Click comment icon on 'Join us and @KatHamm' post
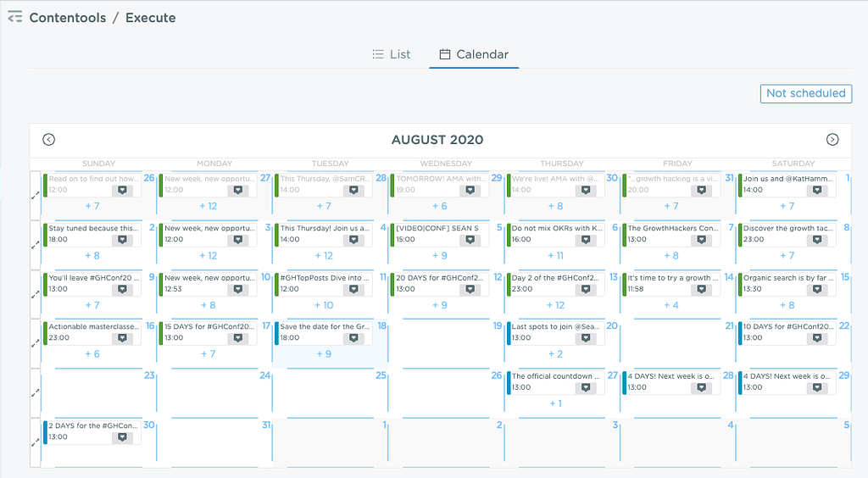The image size is (868, 478). (x=816, y=190)
